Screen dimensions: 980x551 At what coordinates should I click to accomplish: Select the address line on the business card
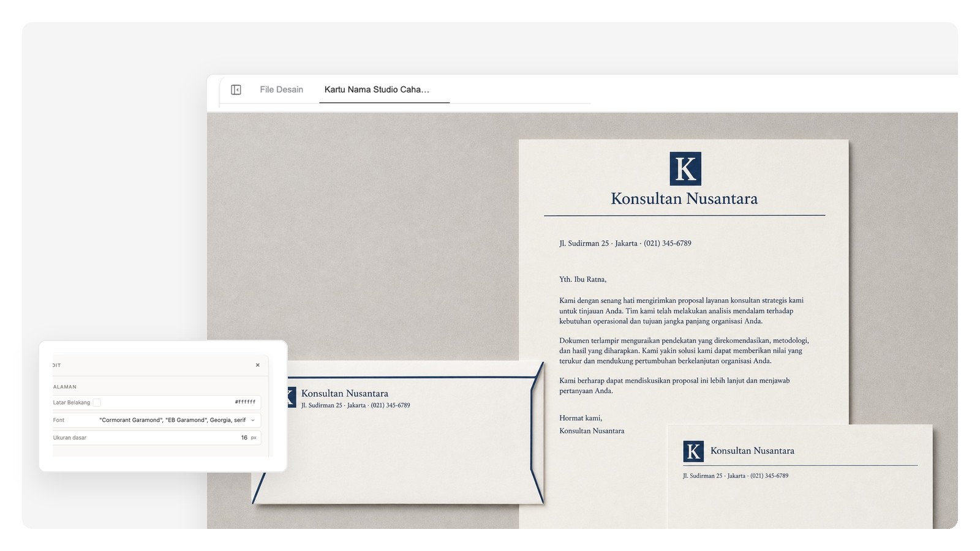[736, 476]
